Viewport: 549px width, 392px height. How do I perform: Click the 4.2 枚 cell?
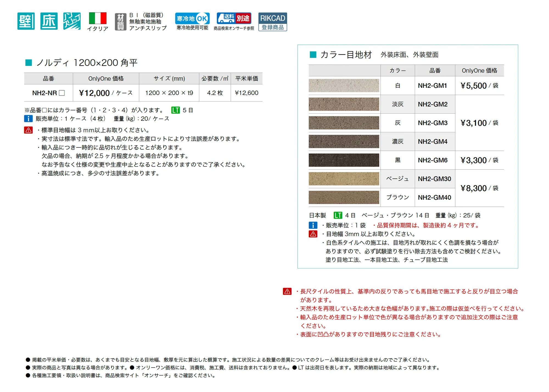pyautogui.click(x=215, y=93)
